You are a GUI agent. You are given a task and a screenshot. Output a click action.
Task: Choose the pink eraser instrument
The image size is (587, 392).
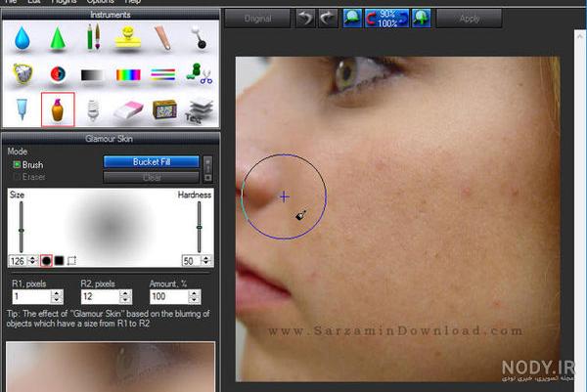pos(128,109)
